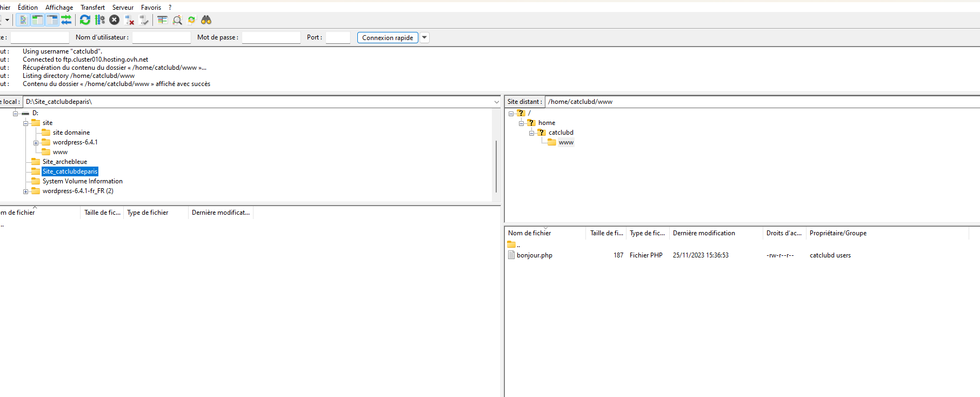The height and width of the screenshot is (397, 980).
Task: Open the filename filters colored-list icon
Action: tap(162, 20)
